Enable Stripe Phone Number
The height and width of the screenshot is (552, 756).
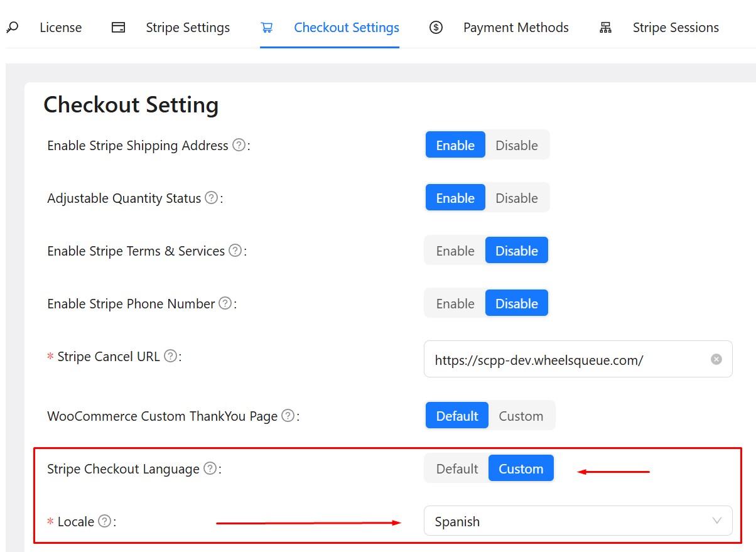pos(455,303)
